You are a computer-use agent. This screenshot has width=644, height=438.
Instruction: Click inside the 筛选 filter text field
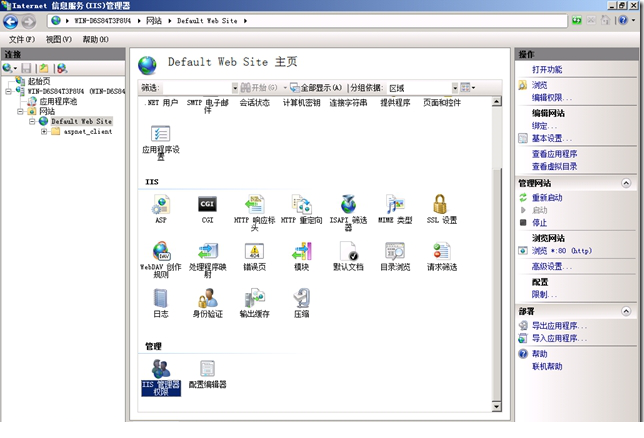click(197, 88)
